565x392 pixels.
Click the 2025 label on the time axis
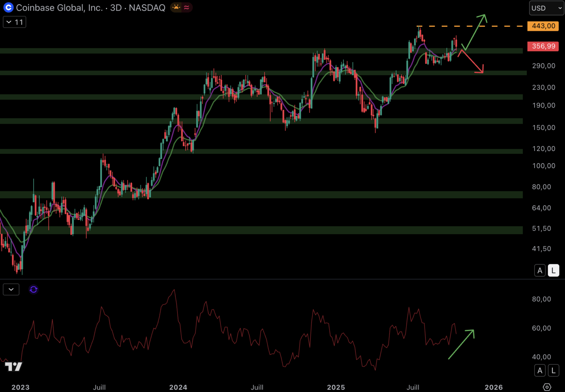click(336, 387)
